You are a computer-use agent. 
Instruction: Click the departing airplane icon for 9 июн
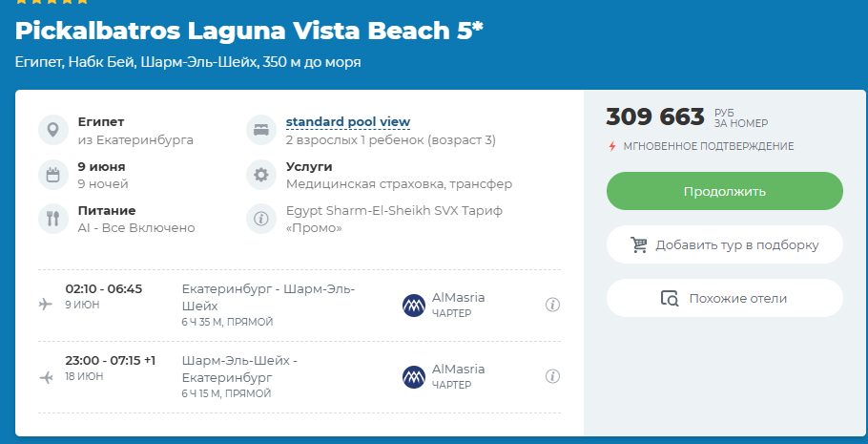[x=46, y=305]
